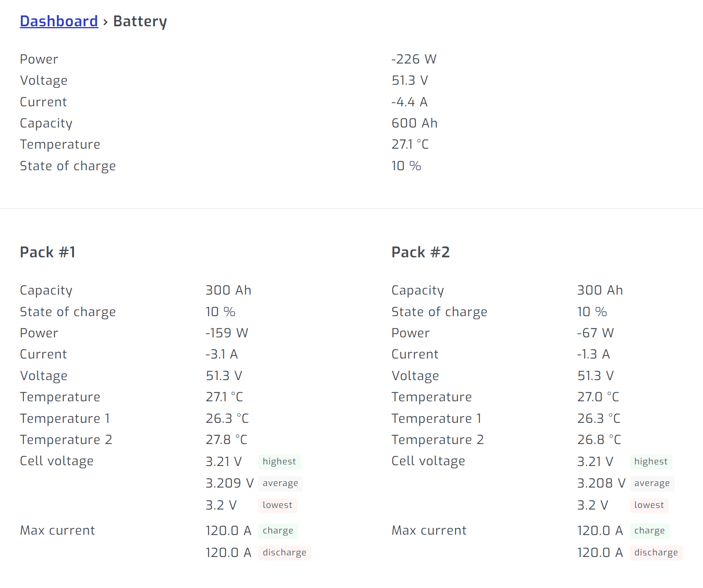Image resolution: width=703 pixels, height=588 pixels.
Task: Click the Pack #1 heading
Action: pos(47,252)
